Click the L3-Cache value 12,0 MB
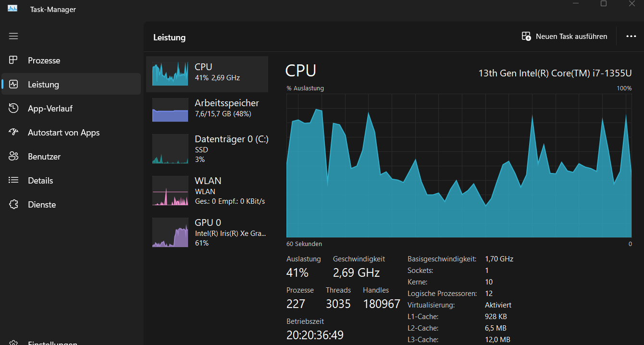Image resolution: width=644 pixels, height=345 pixels. click(498, 340)
